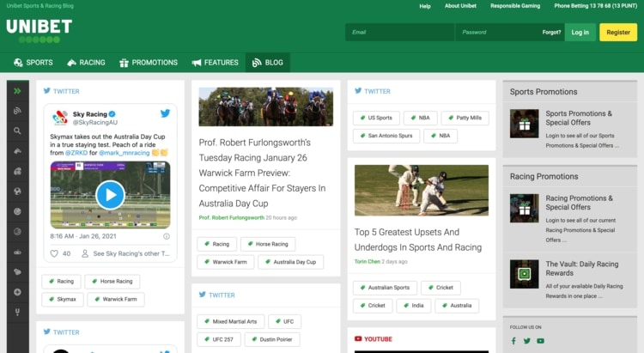Viewport: 644px width, 353px height.
Task: Click the Unibet logo
Action: click(39, 30)
